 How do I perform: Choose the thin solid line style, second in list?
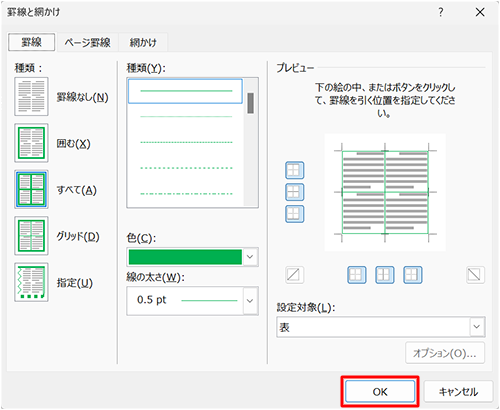pos(185,117)
